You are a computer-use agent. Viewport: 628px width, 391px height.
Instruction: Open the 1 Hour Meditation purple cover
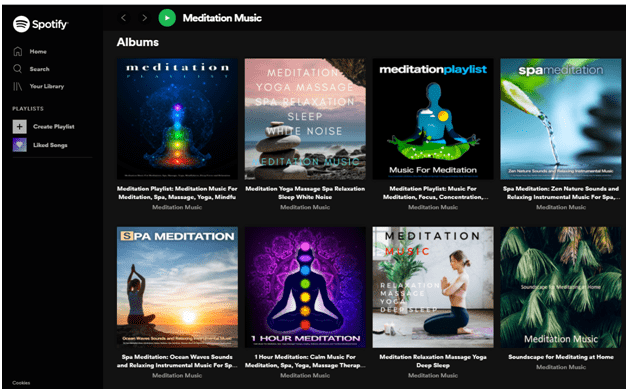305,287
